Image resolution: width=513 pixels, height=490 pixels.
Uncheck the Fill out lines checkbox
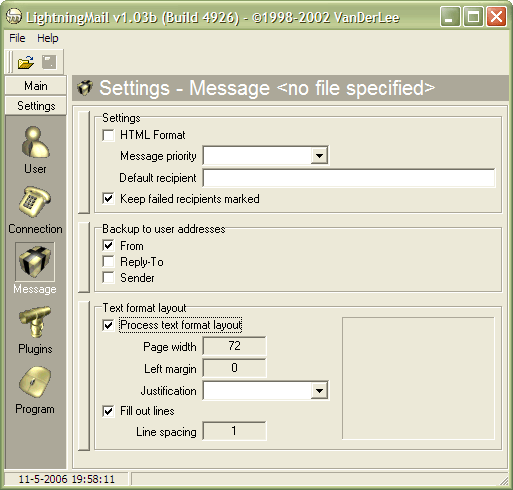point(108,411)
